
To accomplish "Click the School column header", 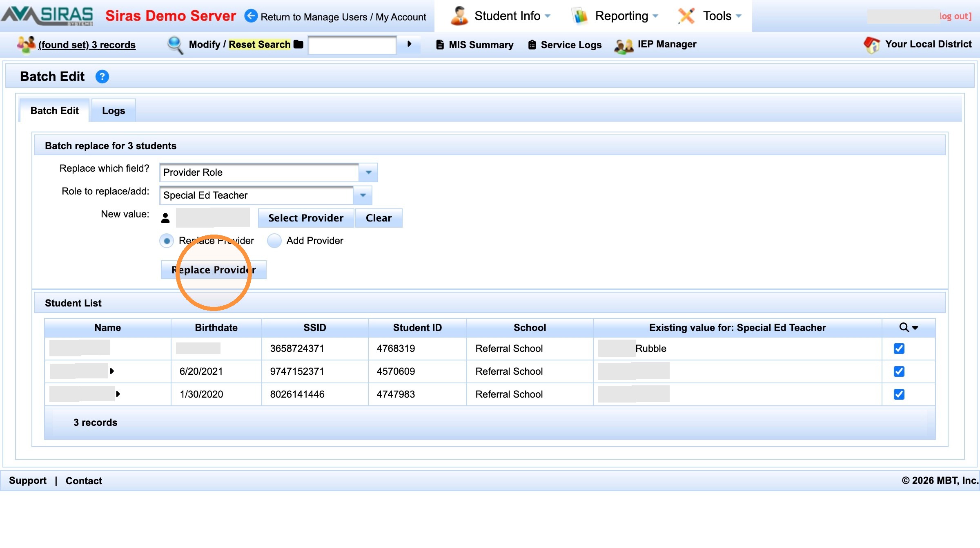I will point(530,328).
